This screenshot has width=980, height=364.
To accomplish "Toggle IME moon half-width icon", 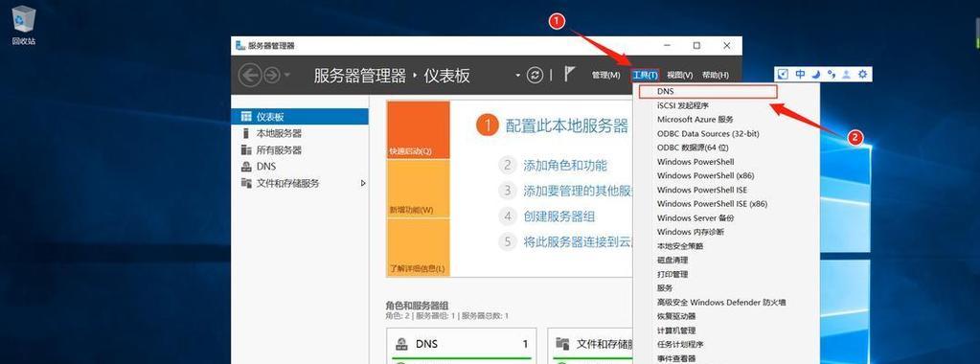I will tap(815, 74).
